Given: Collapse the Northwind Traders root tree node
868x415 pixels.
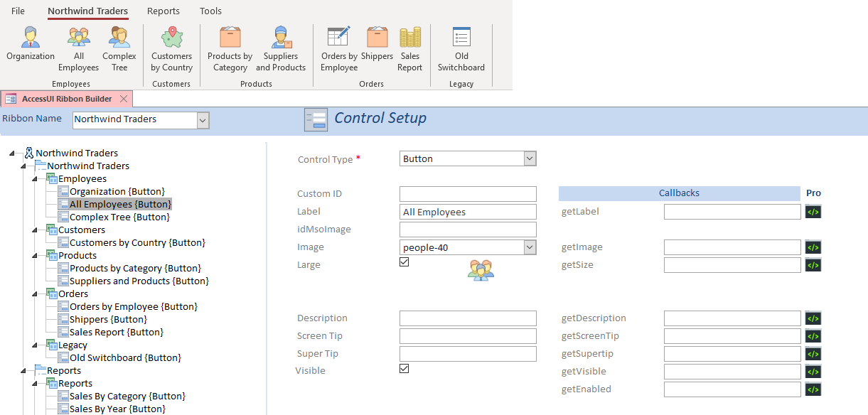Looking at the screenshot, I should click(14, 153).
